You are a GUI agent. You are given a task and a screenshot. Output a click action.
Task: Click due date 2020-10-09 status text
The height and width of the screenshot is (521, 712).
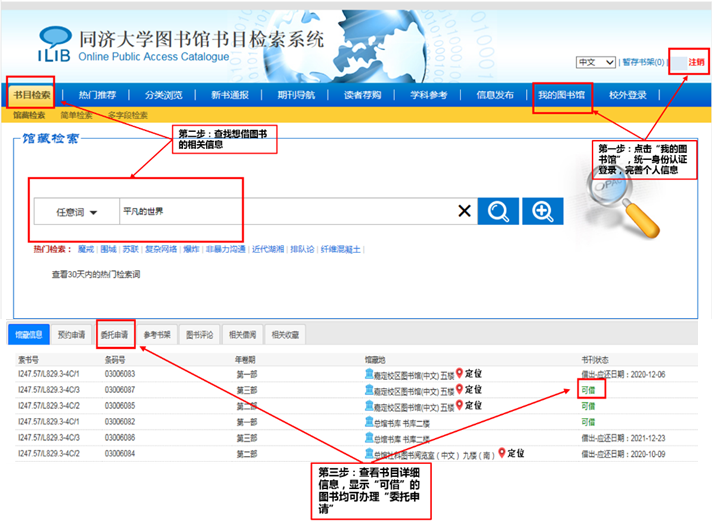point(623,454)
